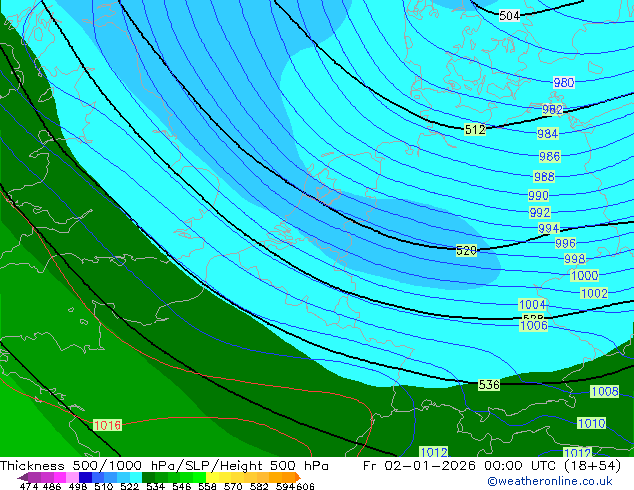Click the 1004 isobar label
Screen dimensions: 634x490
pyautogui.click(x=533, y=304)
